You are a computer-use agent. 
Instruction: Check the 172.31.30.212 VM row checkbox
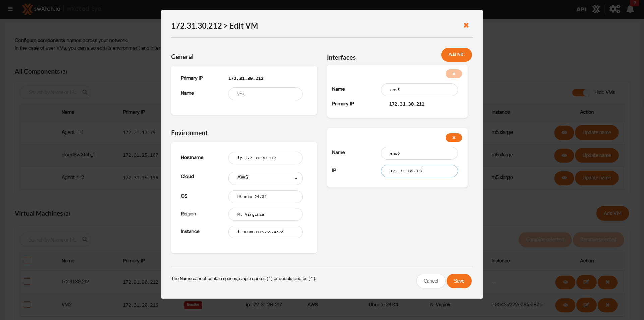point(27,282)
